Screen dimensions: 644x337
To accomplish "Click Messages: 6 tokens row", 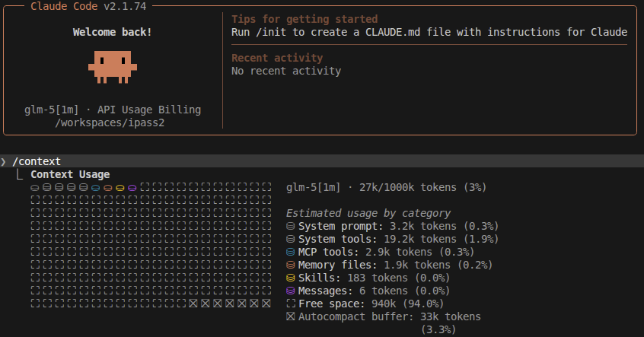I will (x=368, y=291).
